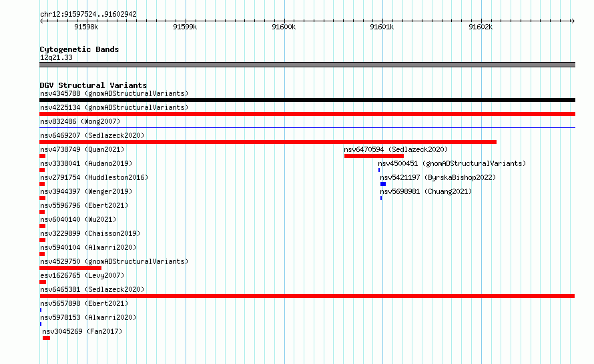Screen dimensions: 594x364
Task: Select the gray 12q21.33 cytogenetic band bar
Action: (307, 65)
